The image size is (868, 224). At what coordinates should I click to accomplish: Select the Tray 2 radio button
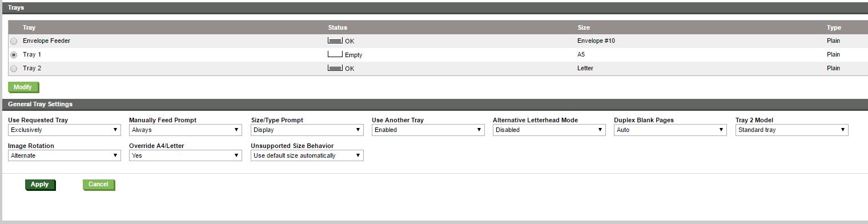click(14, 69)
